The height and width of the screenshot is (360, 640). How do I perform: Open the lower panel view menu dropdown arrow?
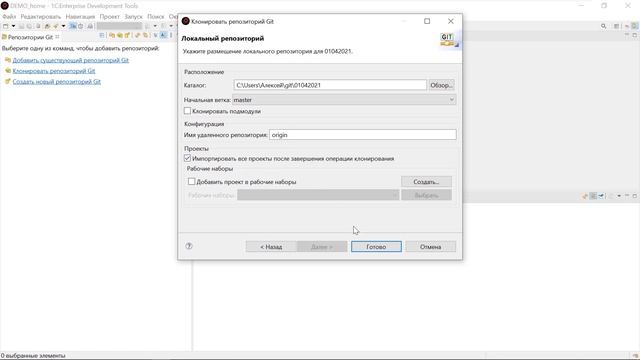tap(619, 196)
